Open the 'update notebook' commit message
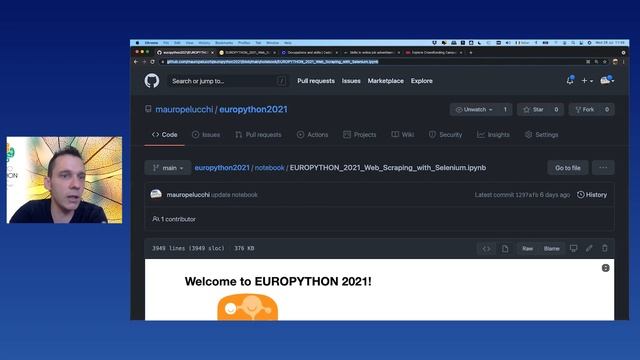The width and height of the screenshot is (640, 360). tap(234, 195)
